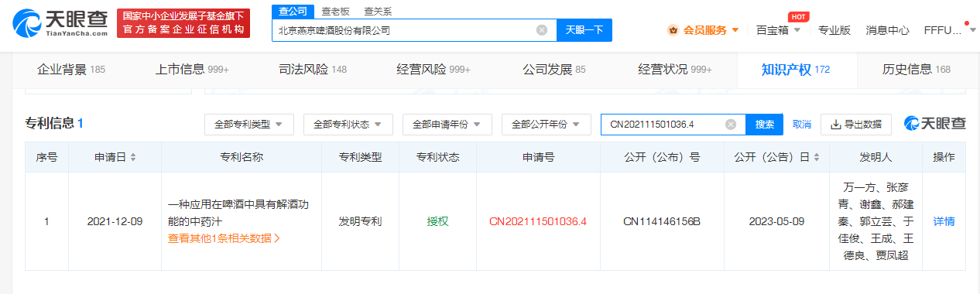This screenshot has height=294, width=980.
Task: Open 全部公开年份 dropdown
Action: click(x=546, y=124)
